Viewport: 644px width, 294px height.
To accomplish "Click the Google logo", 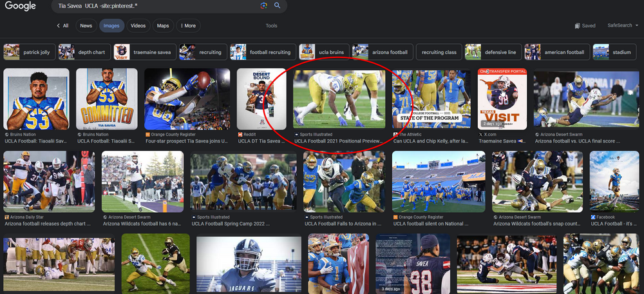I will (21, 6).
